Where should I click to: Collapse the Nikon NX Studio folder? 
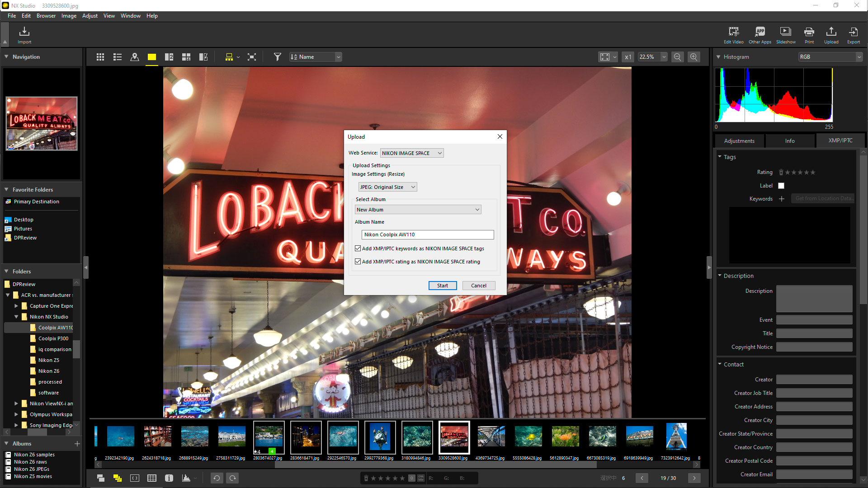click(16, 317)
